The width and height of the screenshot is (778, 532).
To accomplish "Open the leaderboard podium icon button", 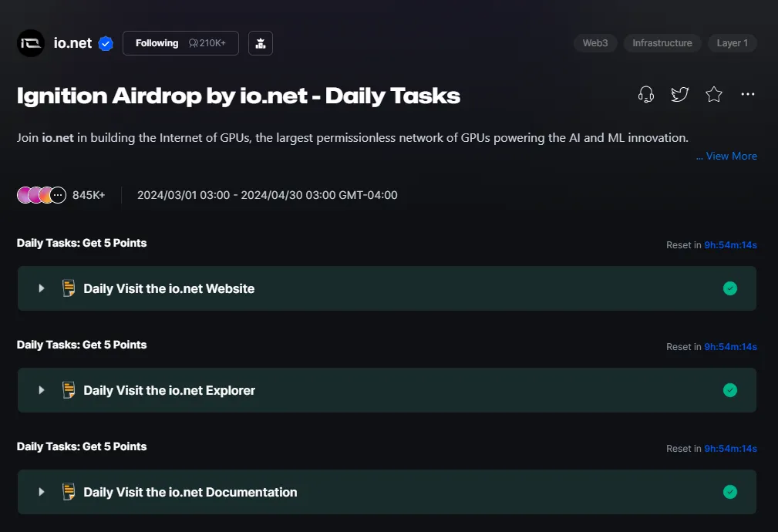I will tap(261, 43).
